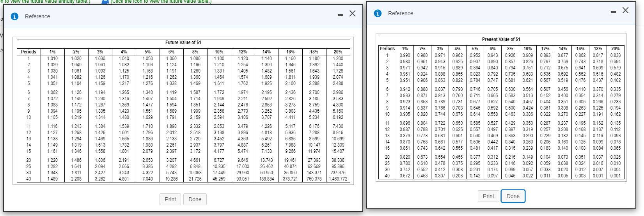Select the value 11.974 in Future Value table
Image resolution: width=644 pixels, height=216 pixels.
click(x=314, y=151)
